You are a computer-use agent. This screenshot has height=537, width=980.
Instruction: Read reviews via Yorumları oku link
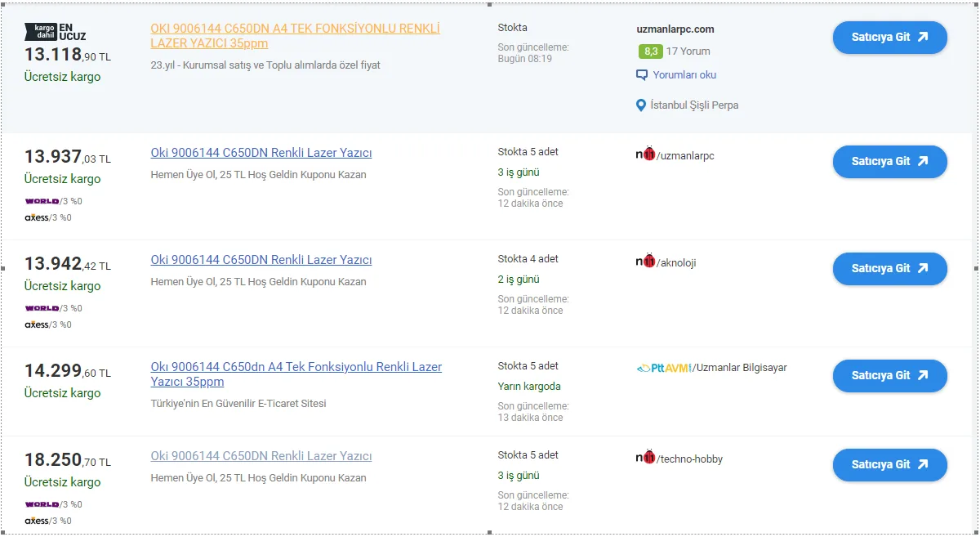point(684,74)
